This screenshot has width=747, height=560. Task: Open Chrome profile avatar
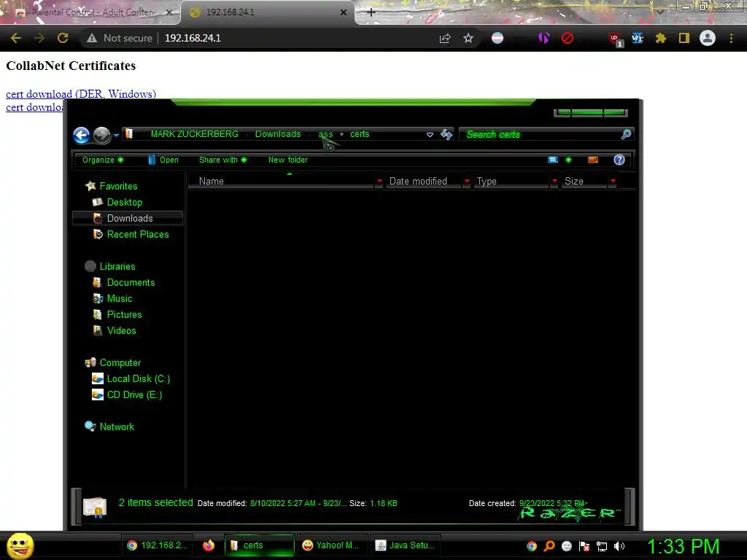click(708, 38)
